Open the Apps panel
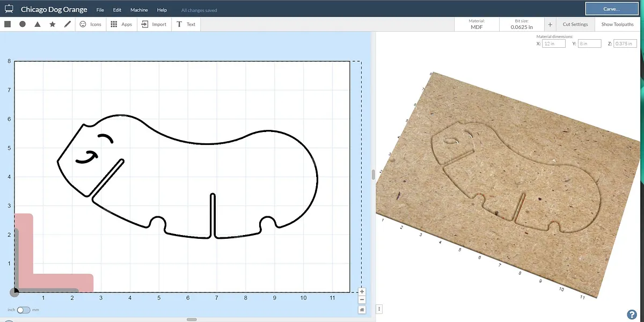This screenshot has height=322, width=644. [121, 24]
